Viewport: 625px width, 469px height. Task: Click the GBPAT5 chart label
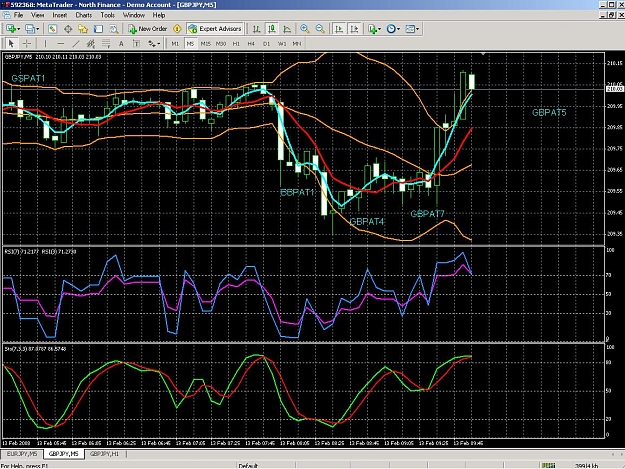pyautogui.click(x=549, y=113)
